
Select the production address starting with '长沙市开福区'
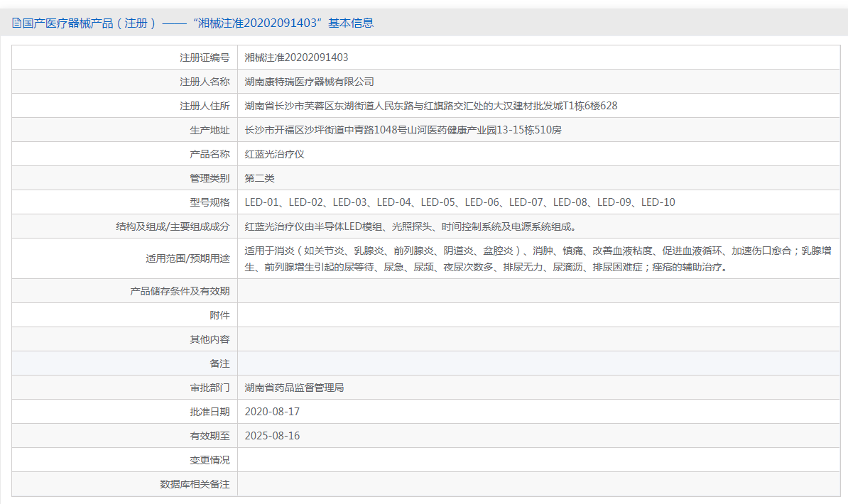pyautogui.click(x=403, y=131)
